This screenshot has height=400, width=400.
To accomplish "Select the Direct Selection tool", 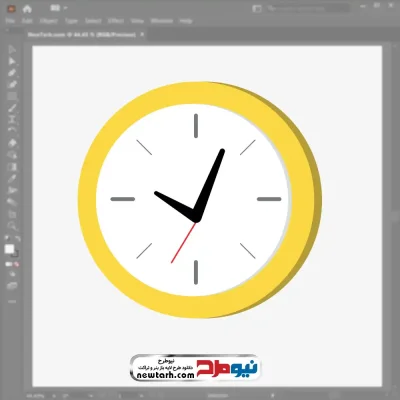I will [12, 61].
